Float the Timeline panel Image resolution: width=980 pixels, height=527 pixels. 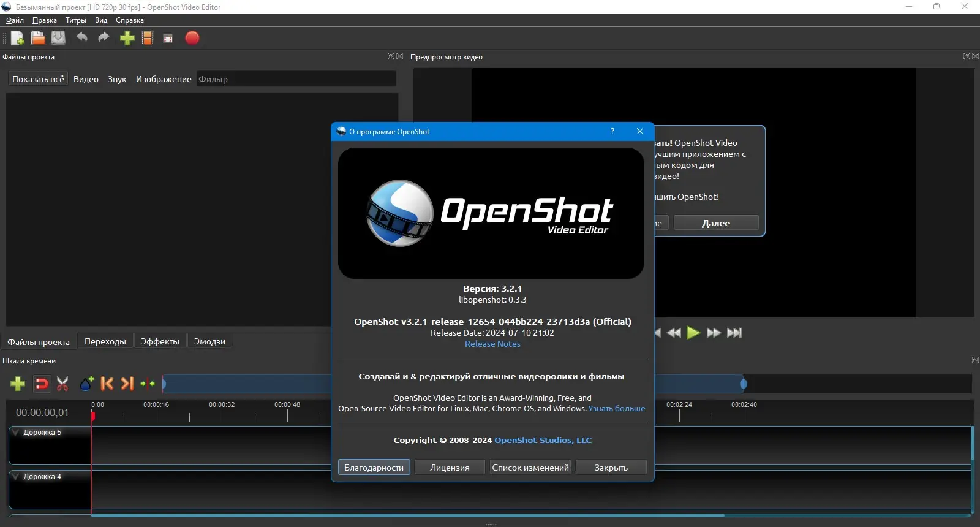tap(976, 360)
